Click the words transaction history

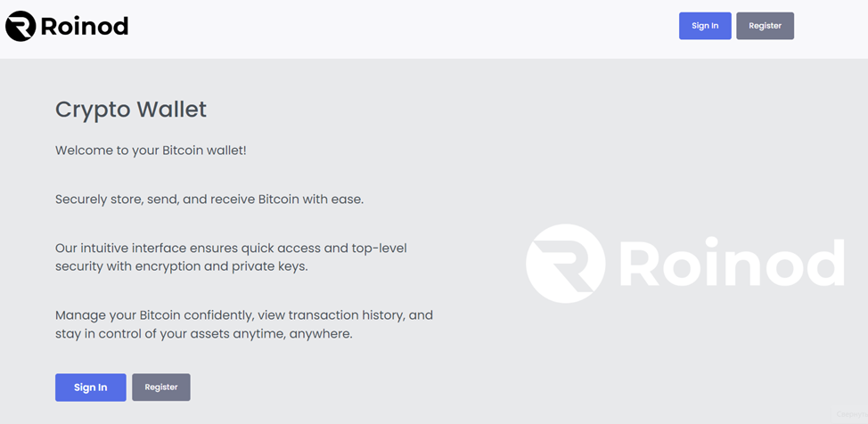click(x=348, y=315)
